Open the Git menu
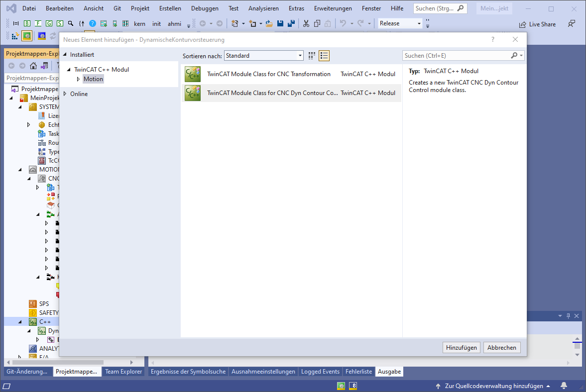Image resolution: width=586 pixels, height=392 pixels. pos(117,8)
